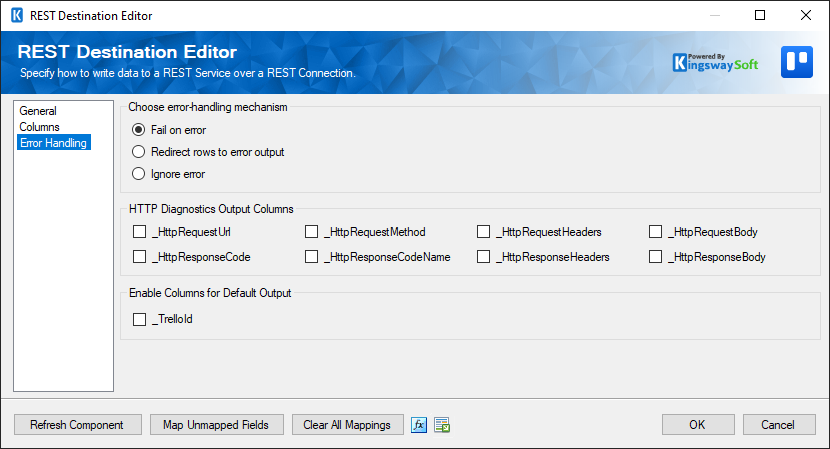Click the K app icon in title bar

click(x=17, y=15)
